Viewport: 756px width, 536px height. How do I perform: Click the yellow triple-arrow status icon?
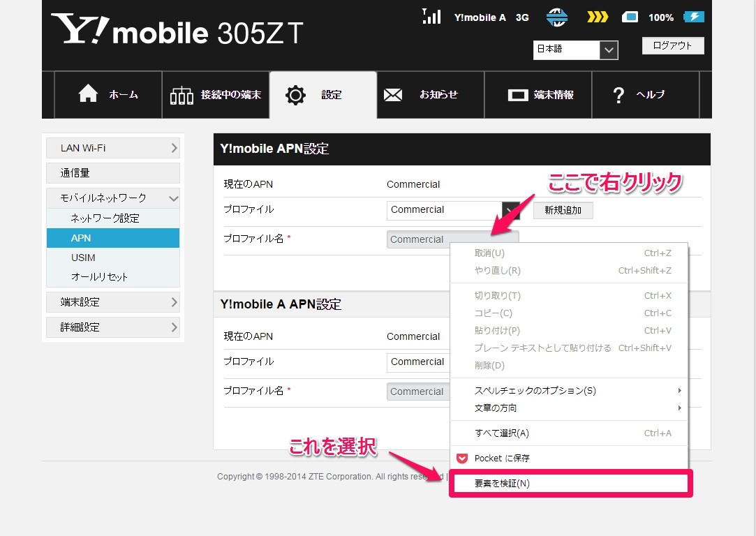pyautogui.click(x=598, y=17)
